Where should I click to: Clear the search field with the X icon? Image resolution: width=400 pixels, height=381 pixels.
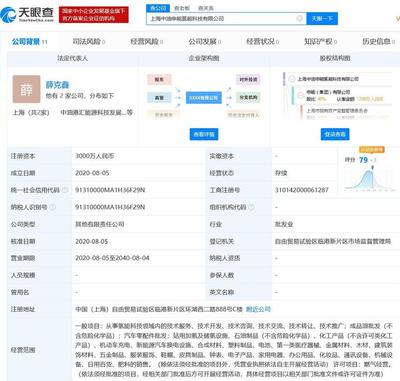[x=300, y=18]
